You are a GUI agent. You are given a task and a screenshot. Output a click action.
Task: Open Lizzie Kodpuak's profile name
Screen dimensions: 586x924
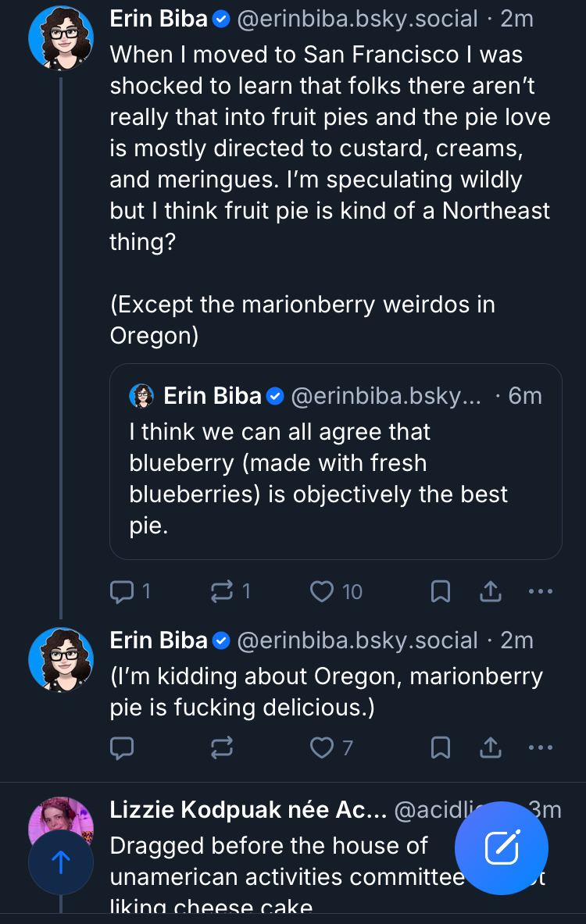pos(248,810)
